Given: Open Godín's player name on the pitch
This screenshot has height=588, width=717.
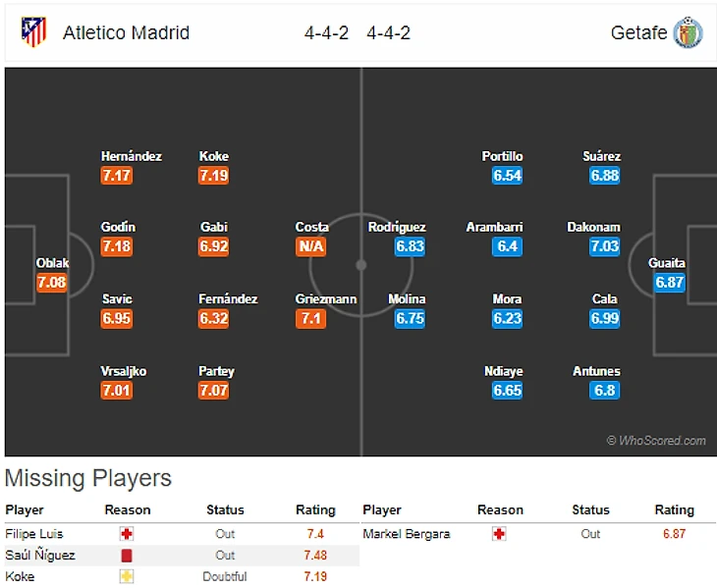Looking at the screenshot, I should coord(118,227).
